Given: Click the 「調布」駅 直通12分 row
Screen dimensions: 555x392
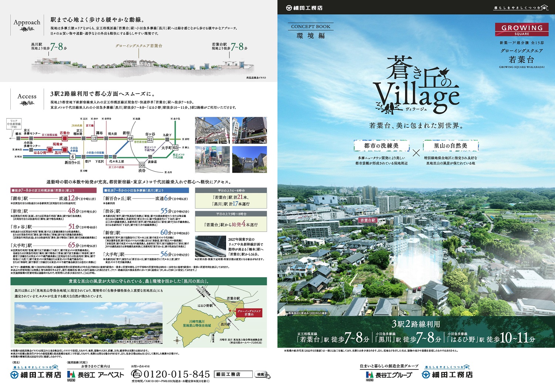Looking at the screenshot, I should (x=54, y=198).
